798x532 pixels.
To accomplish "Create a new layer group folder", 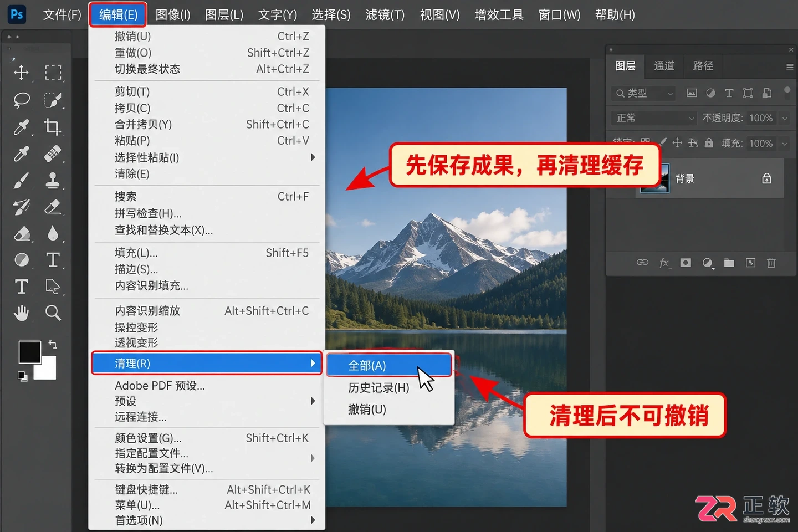I will point(729,263).
